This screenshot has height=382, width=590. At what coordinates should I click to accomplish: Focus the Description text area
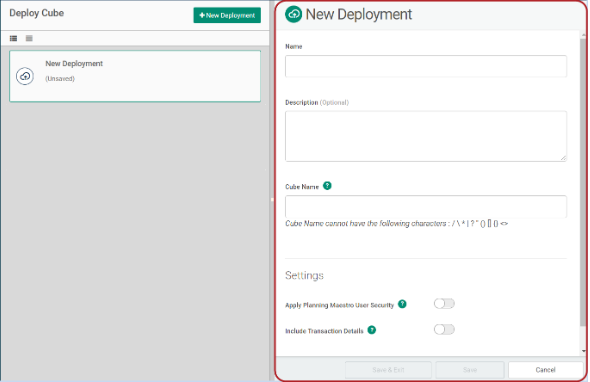click(426, 136)
